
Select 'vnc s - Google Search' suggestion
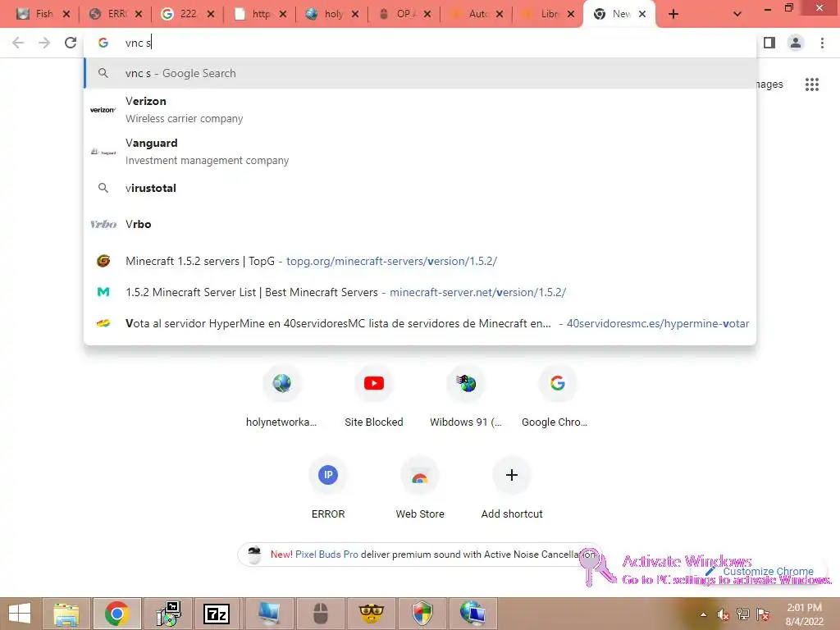coord(420,73)
